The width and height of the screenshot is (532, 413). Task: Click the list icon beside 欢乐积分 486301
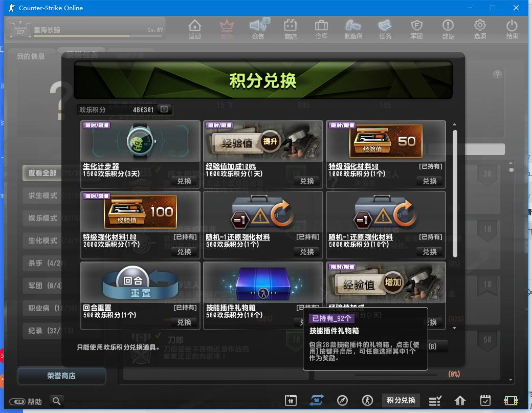[x=164, y=110]
